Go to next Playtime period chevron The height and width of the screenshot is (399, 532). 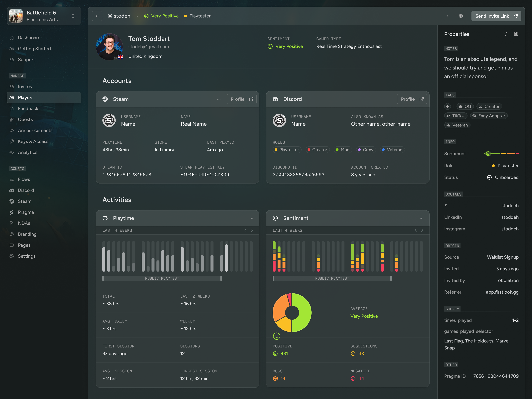252,230
